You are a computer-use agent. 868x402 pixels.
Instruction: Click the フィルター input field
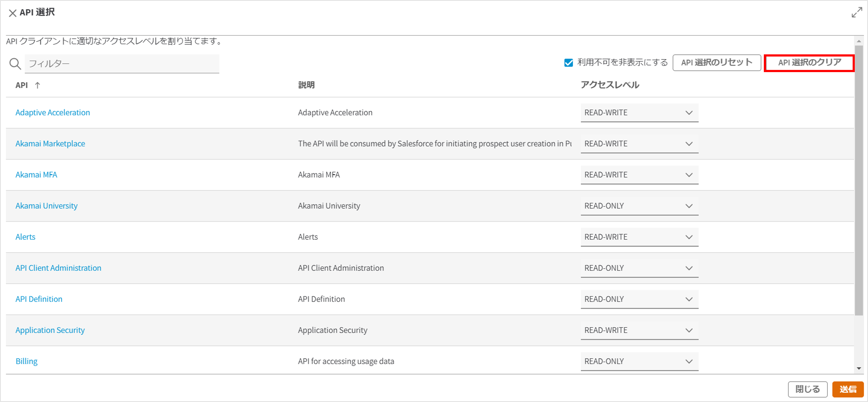122,63
